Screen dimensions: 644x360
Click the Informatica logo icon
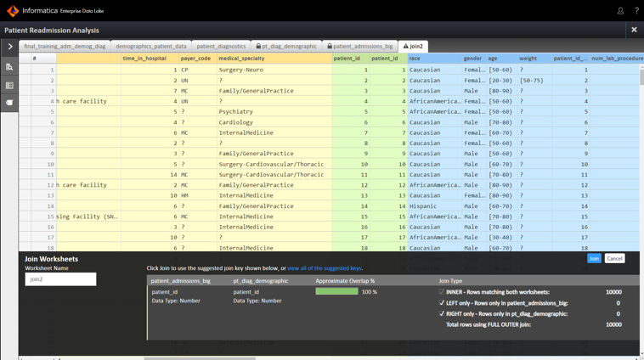[x=13, y=11]
